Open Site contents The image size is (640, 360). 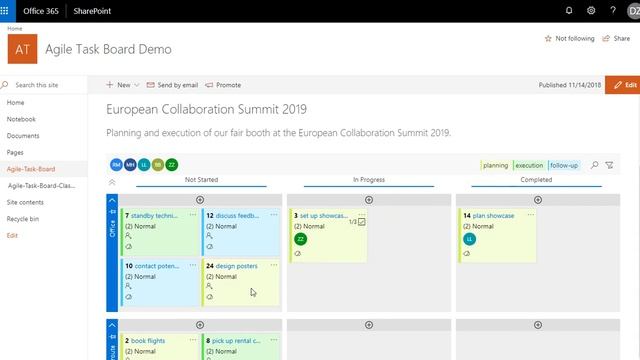pos(25,202)
